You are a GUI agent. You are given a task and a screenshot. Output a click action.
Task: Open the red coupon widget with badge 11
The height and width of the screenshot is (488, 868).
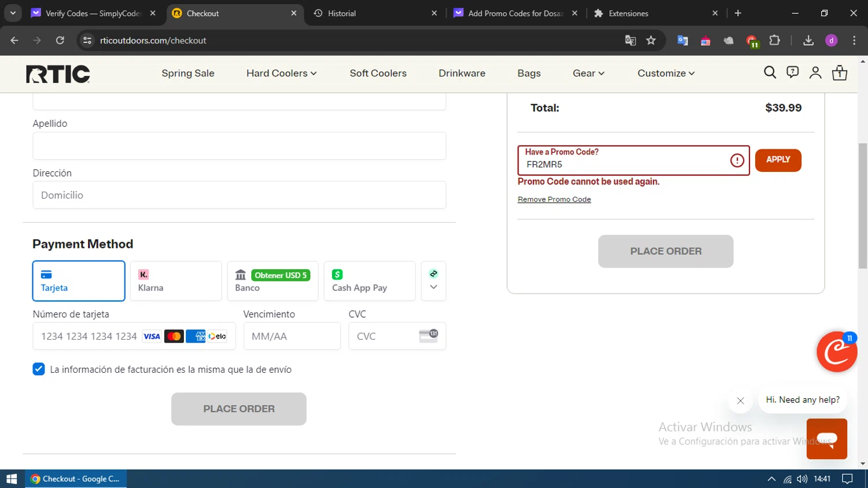click(x=837, y=351)
